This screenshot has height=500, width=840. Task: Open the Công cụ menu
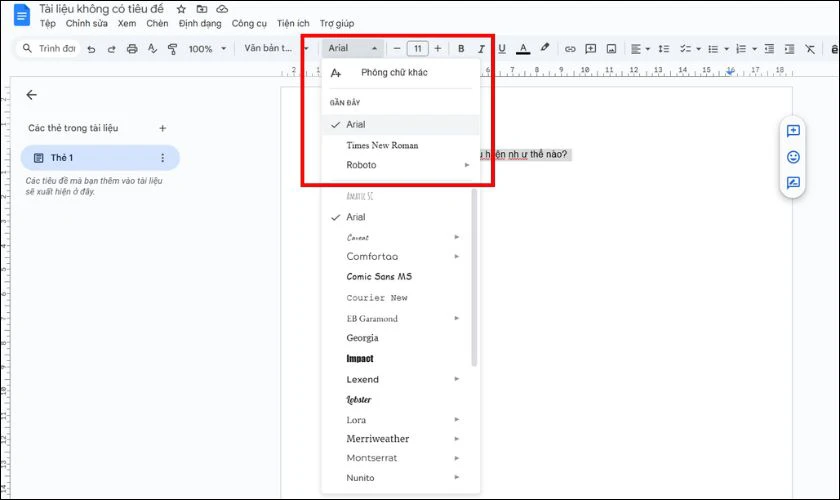(x=249, y=23)
